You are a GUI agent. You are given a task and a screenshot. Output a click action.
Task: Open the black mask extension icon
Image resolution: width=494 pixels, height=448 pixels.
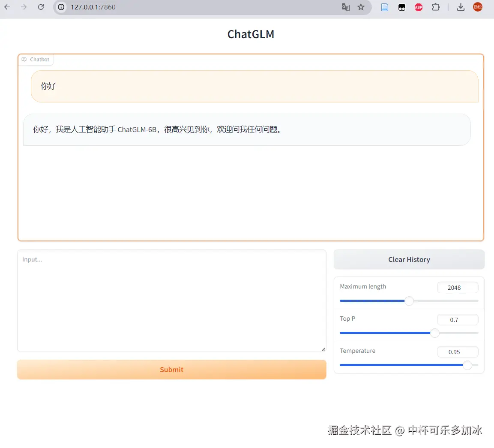402,7
